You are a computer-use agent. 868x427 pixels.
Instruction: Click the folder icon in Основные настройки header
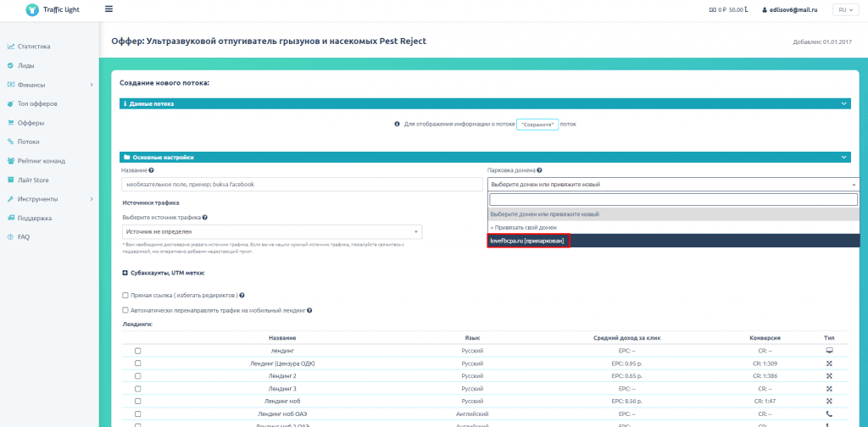coord(127,158)
